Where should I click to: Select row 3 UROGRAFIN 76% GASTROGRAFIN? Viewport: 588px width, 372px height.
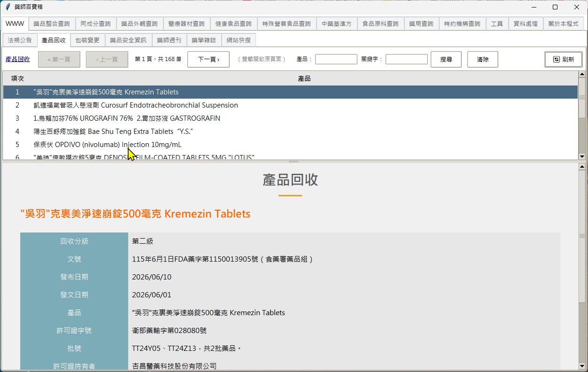pos(290,118)
